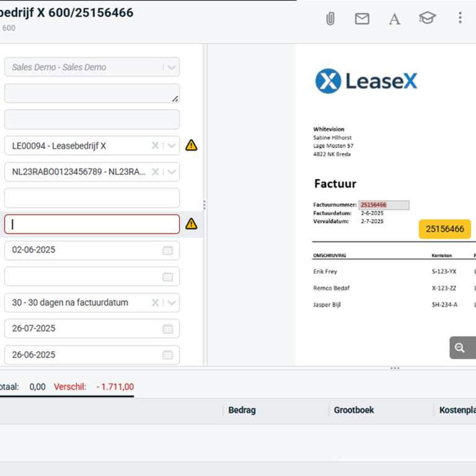
Task: Click the Grootboek column header
Action: point(354,410)
